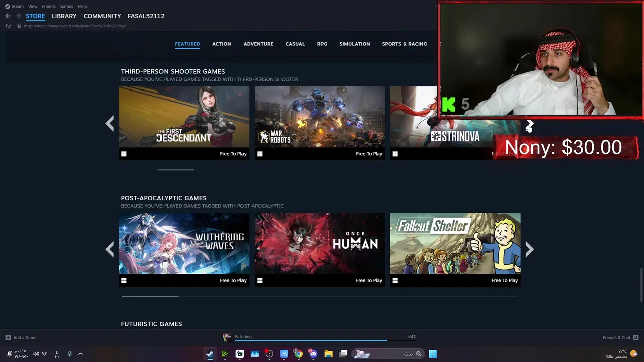Open the Wuthering Waves game card
644x362 pixels.
(x=184, y=249)
